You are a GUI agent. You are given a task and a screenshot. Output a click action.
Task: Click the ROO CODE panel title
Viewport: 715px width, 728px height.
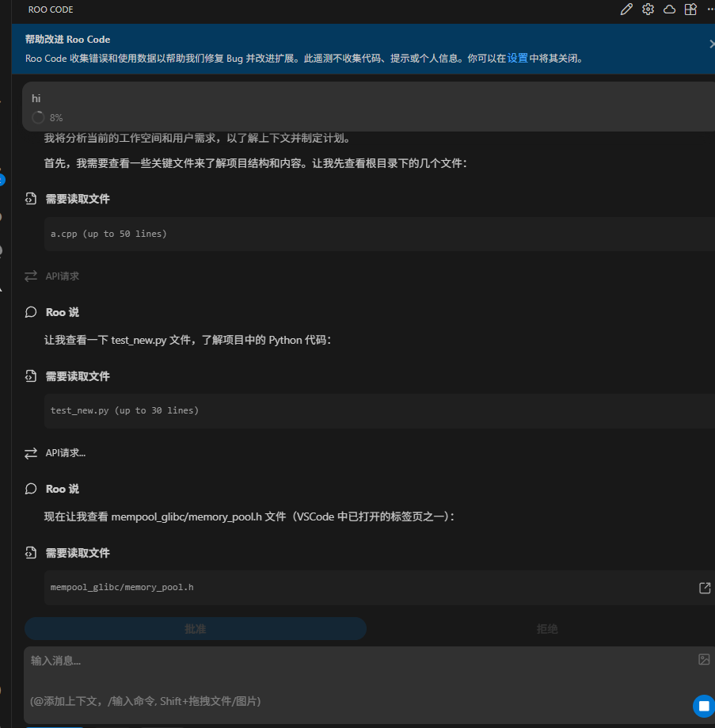pyautogui.click(x=51, y=10)
